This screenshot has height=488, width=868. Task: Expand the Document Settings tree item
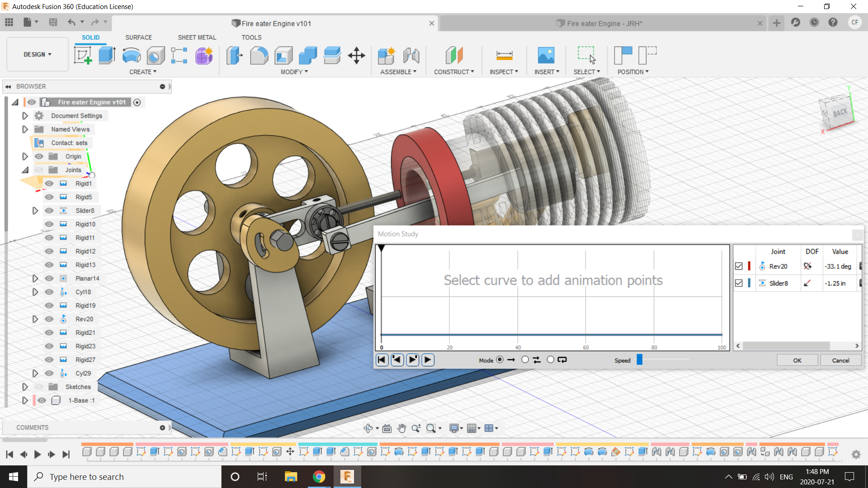point(25,115)
